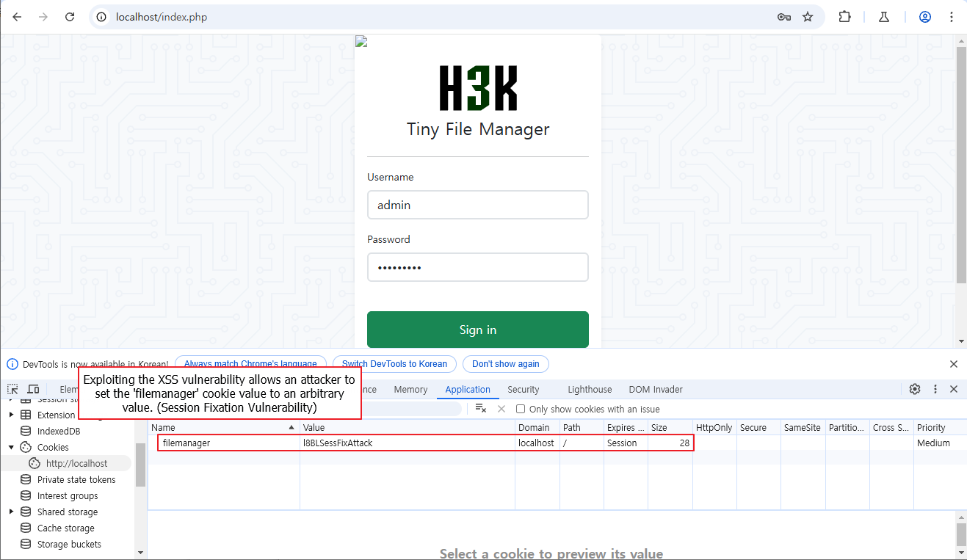967x560 pixels.
Task: Open IndexedDB in the storage sidebar
Action: [x=59, y=431]
